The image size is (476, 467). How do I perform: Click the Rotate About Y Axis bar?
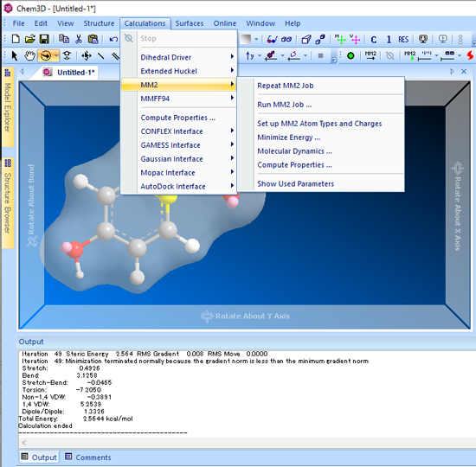point(245,317)
